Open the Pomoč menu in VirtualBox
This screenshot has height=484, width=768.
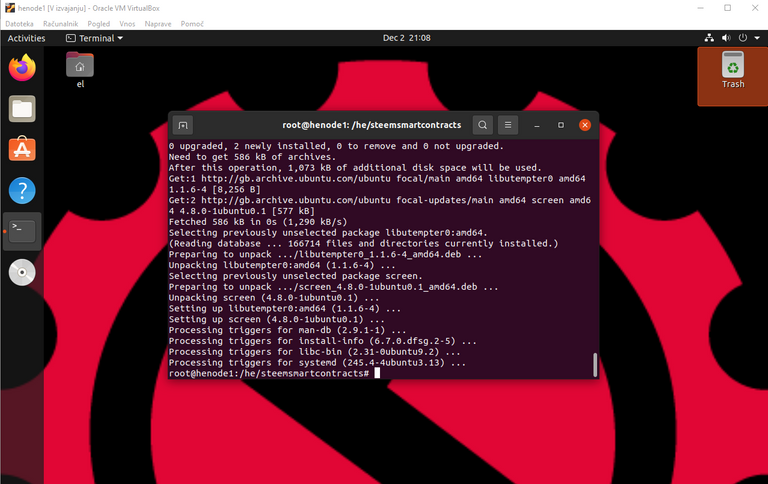(x=192, y=24)
